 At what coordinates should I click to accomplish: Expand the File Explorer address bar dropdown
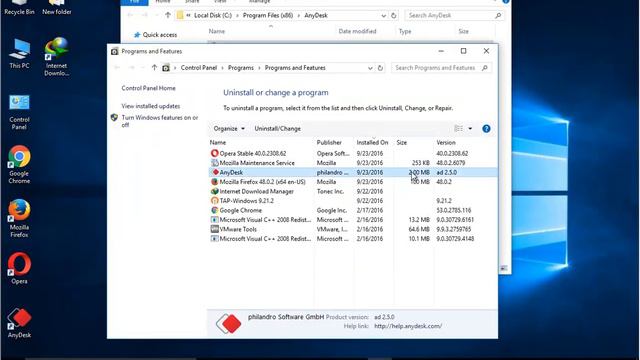383,16
